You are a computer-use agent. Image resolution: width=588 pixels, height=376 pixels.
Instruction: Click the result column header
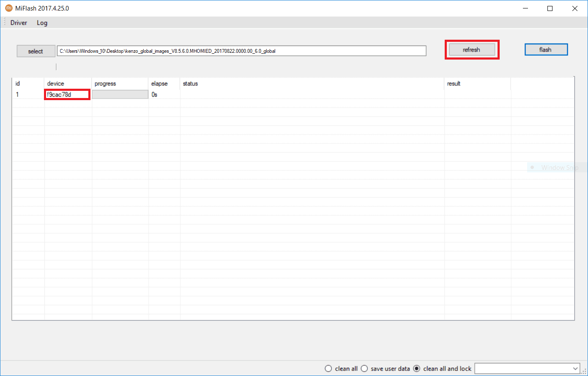click(477, 84)
